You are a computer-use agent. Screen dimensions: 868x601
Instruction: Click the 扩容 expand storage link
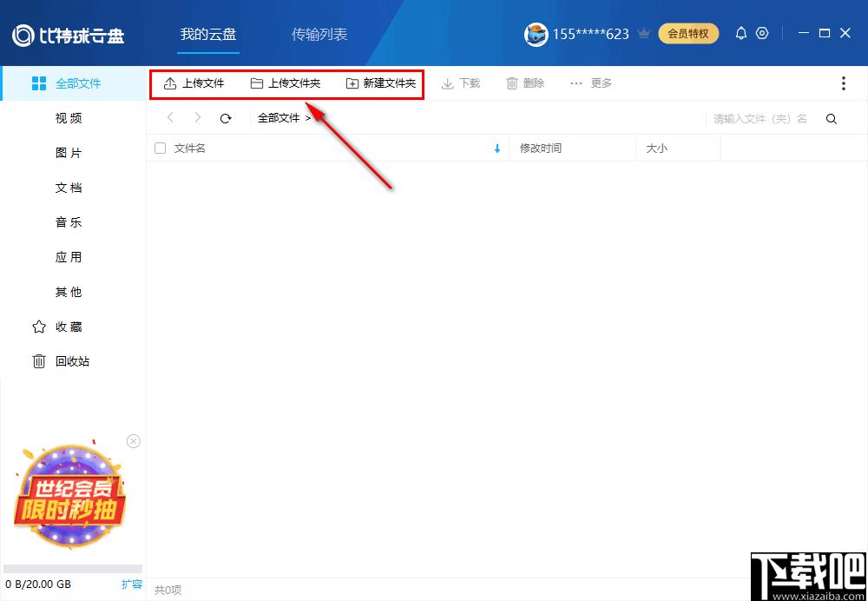click(132, 584)
